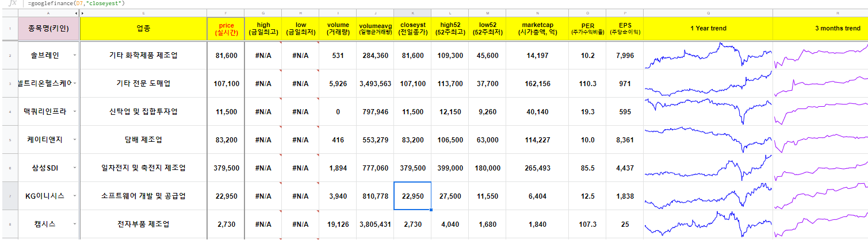Image resolution: width=868 pixels, height=240 pixels.
Task: Select the 담배 제조업 cell
Action: (143, 140)
